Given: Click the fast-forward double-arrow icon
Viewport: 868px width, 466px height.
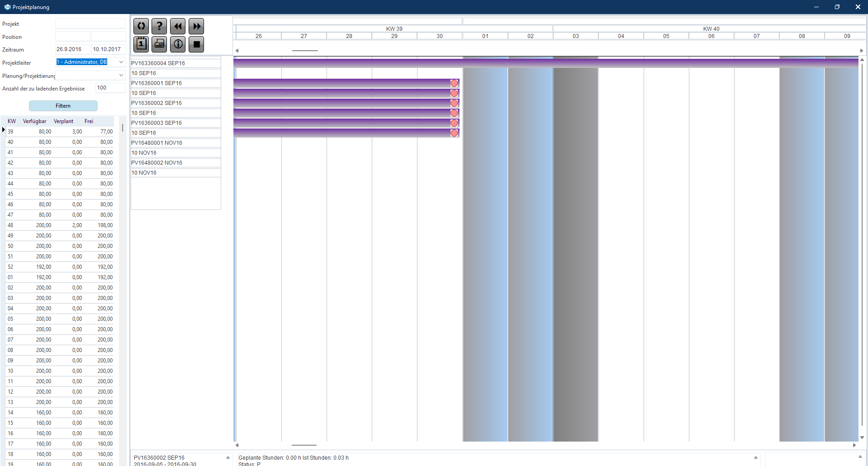Looking at the screenshot, I should coord(196,26).
